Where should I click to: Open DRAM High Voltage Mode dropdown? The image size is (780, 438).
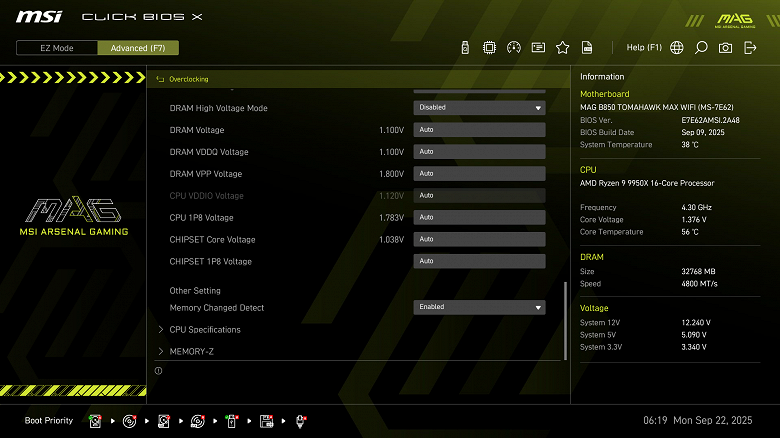(x=479, y=108)
